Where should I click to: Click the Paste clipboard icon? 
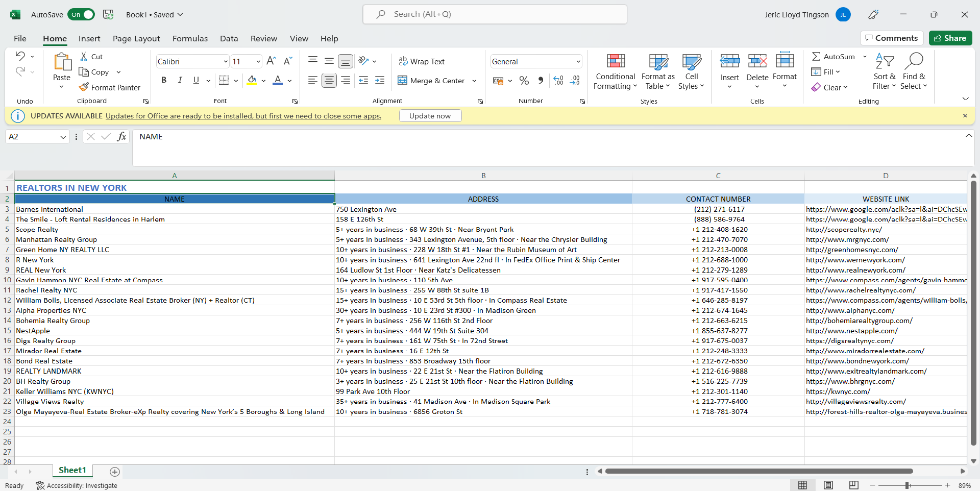62,62
